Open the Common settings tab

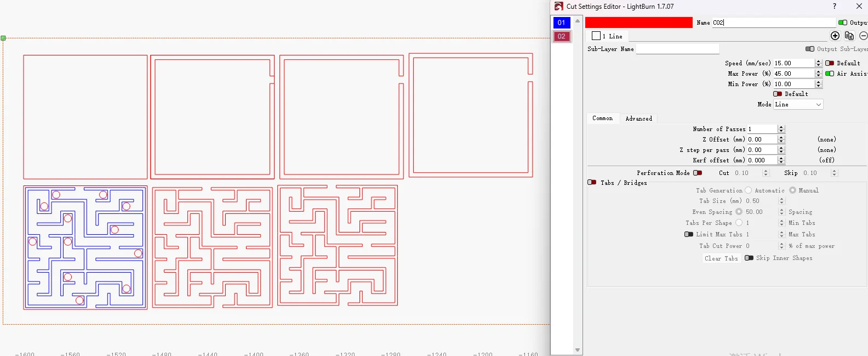(602, 118)
